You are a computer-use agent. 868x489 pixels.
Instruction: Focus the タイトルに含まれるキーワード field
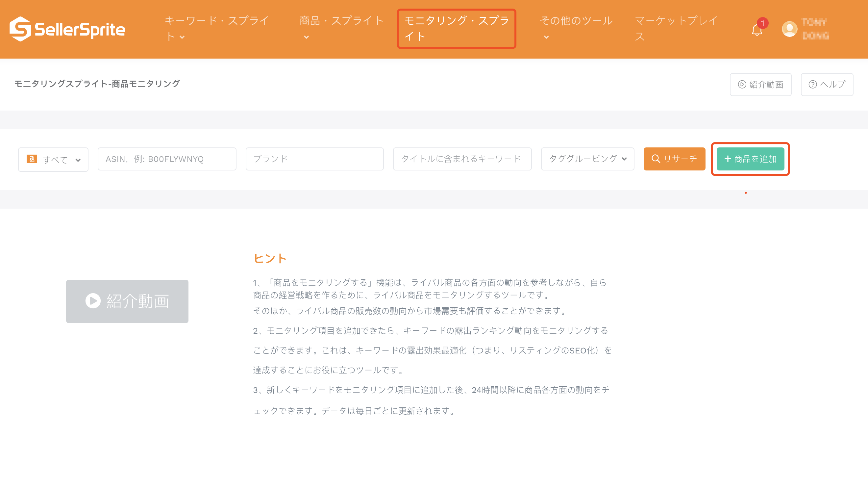(462, 159)
